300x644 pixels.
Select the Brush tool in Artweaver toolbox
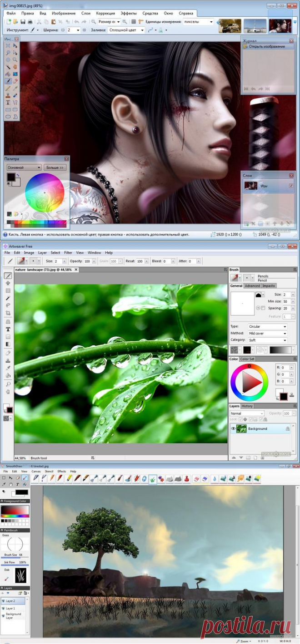[x=8, y=275]
